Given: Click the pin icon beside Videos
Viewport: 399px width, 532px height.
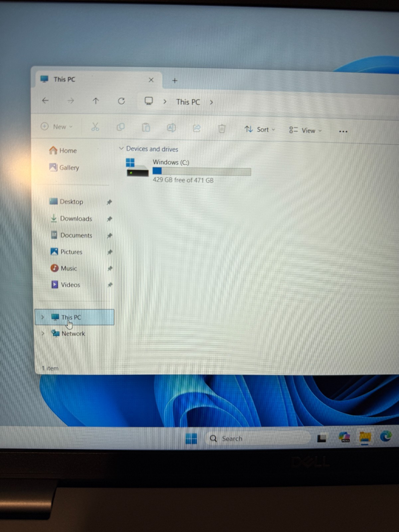Looking at the screenshot, I should 110,285.
